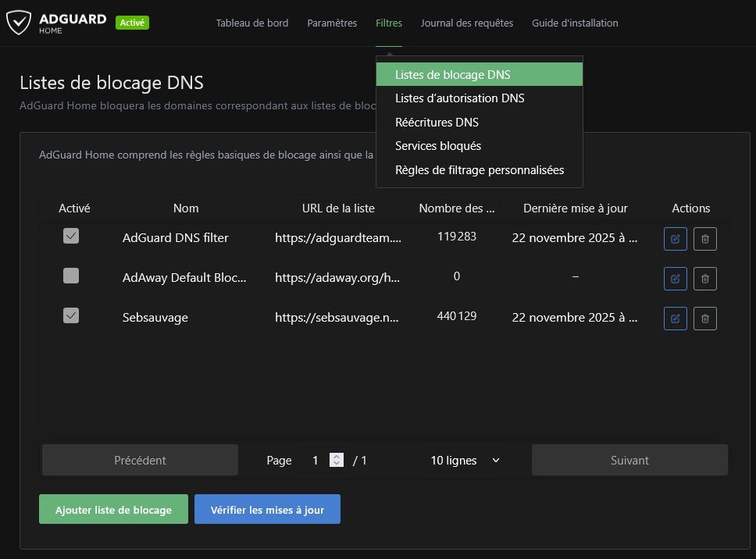Edit the Sebsauvage blocklist entry

click(x=676, y=318)
